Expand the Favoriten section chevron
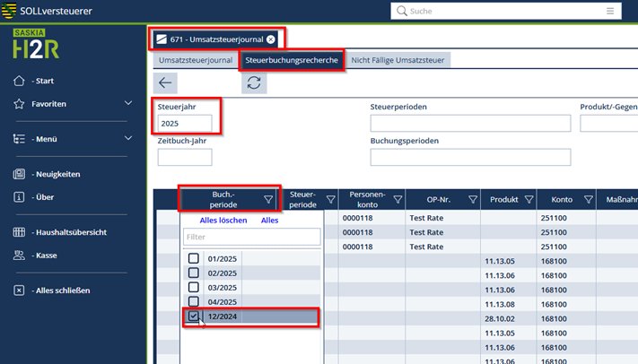 pyautogui.click(x=128, y=104)
